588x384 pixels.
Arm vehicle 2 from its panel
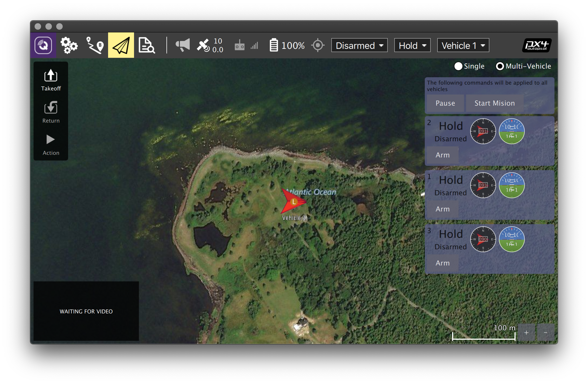point(442,155)
